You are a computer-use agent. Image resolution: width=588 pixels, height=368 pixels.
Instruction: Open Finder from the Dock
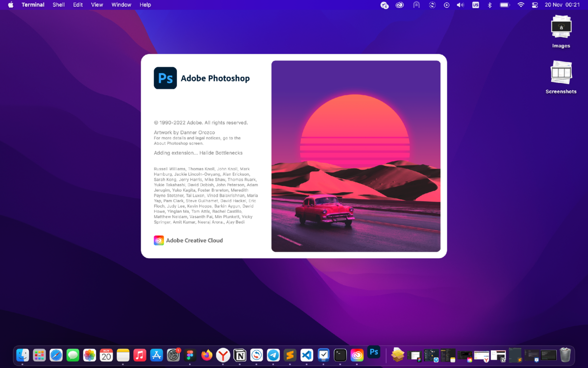click(23, 355)
